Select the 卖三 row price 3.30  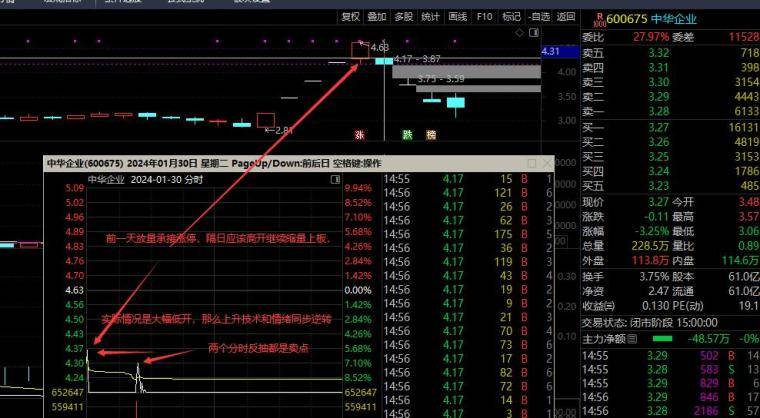click(659, 82)
